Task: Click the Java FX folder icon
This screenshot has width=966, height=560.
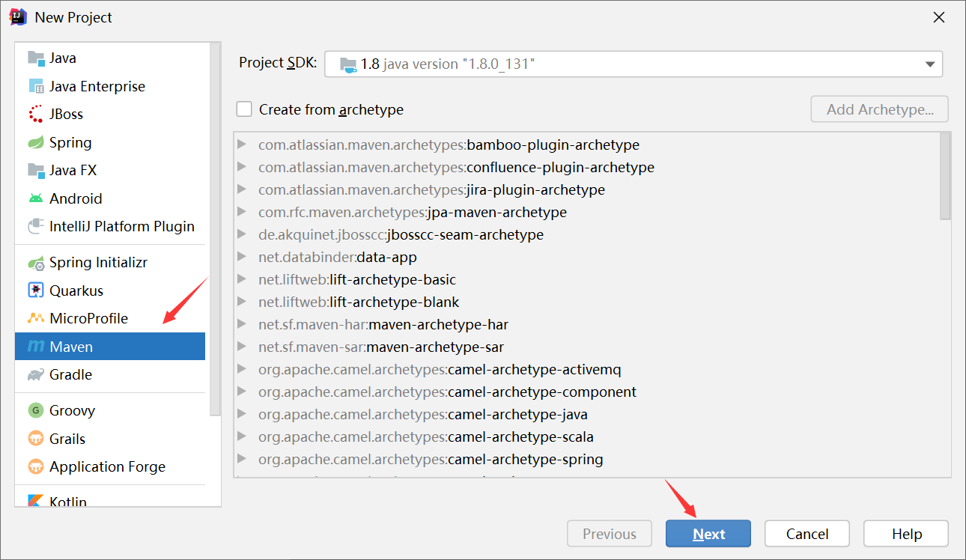Action: (x=36, y=171)
